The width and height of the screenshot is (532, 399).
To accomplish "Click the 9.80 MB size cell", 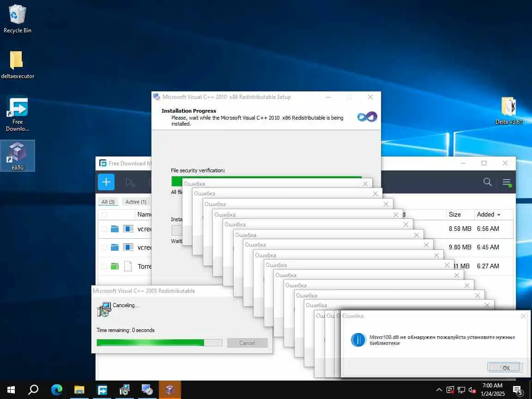I will tap(460, 247).
